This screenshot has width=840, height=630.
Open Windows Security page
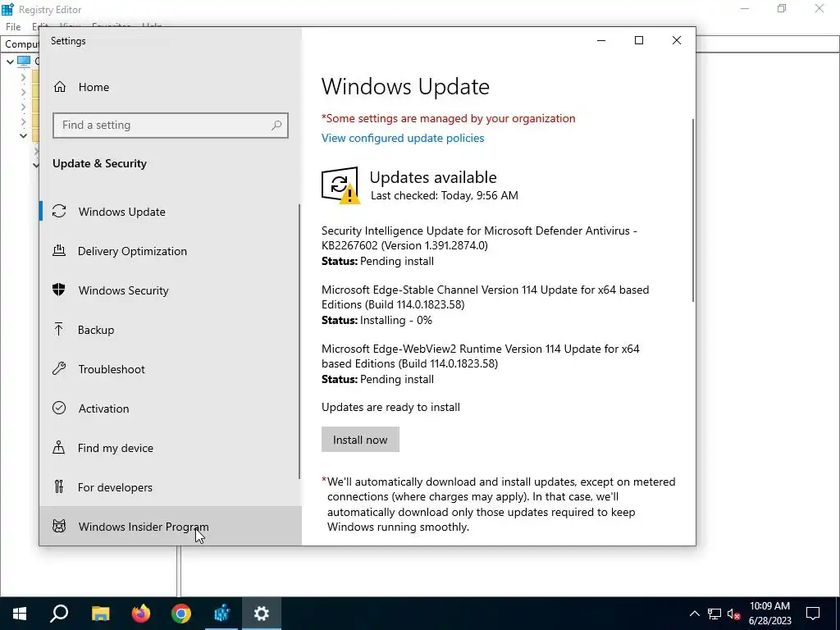coord(171,290)
